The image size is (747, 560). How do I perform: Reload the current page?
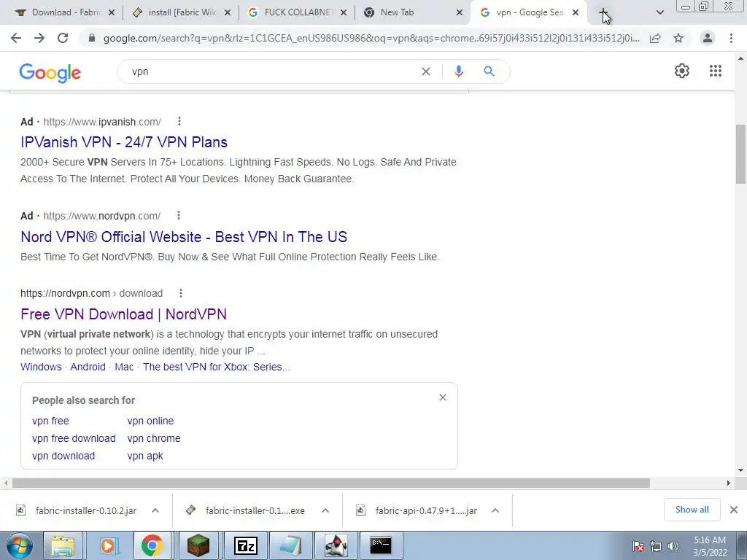63,38
